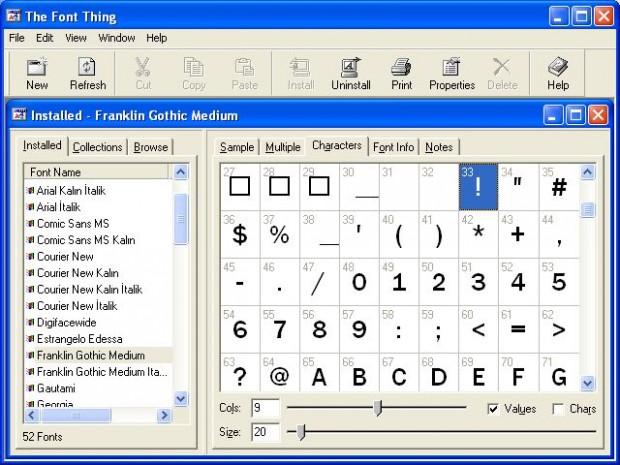The image size is (620, 465).
Task: Click font icon beside Gautami
Action: pos(30,388)
